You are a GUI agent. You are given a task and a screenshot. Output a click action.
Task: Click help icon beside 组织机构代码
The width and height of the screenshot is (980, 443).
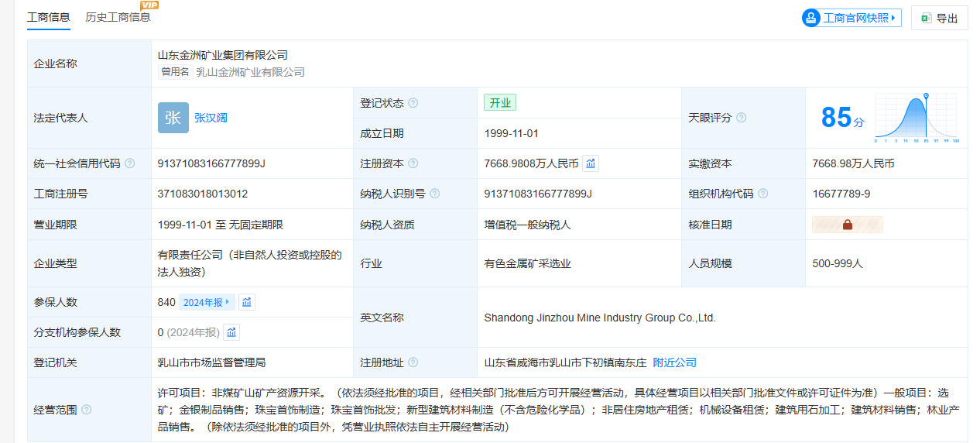(x=763, y=194)
